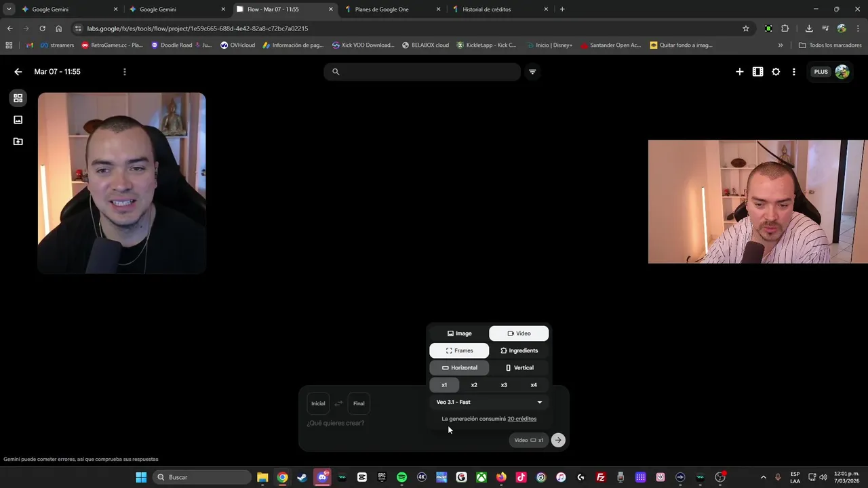The height and width of the screenshot is (488, 868).
Task: Open a new Chrome tab
Action: pyautogui.click(x=562, y=9)
